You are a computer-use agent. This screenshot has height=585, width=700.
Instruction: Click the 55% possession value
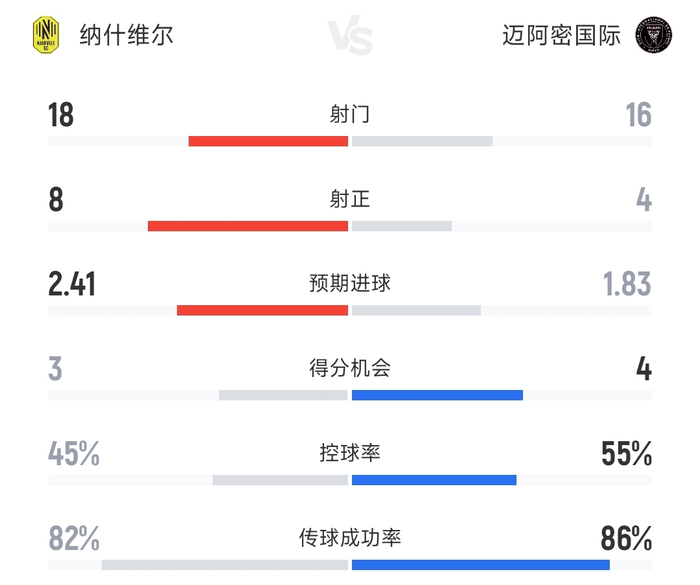pos(626,454)
